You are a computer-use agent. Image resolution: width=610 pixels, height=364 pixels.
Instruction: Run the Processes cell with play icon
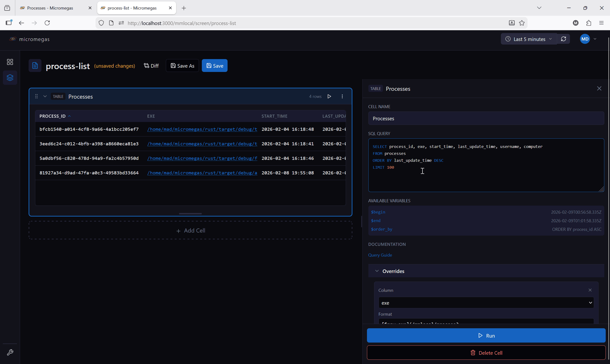click(x=329, y=96)
